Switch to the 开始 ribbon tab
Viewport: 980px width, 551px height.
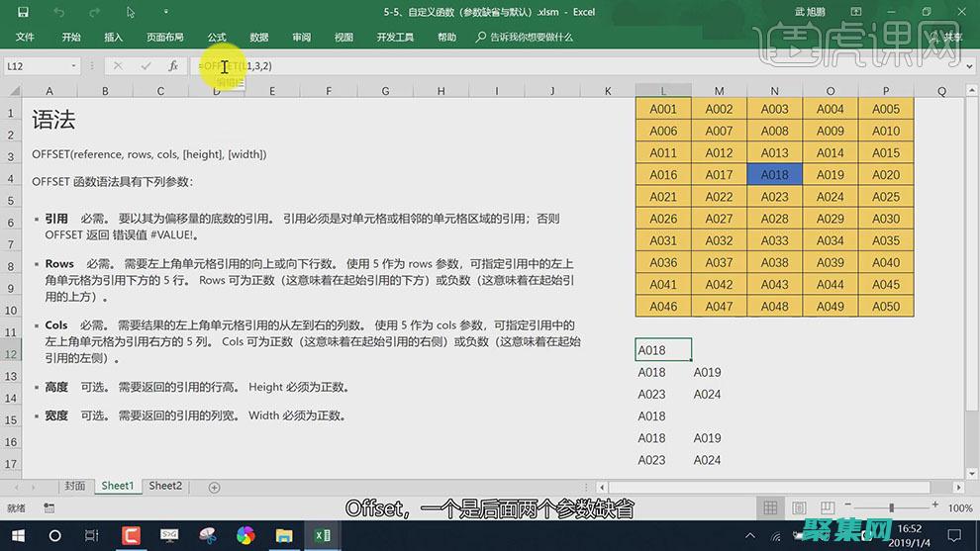click(71, 37)
